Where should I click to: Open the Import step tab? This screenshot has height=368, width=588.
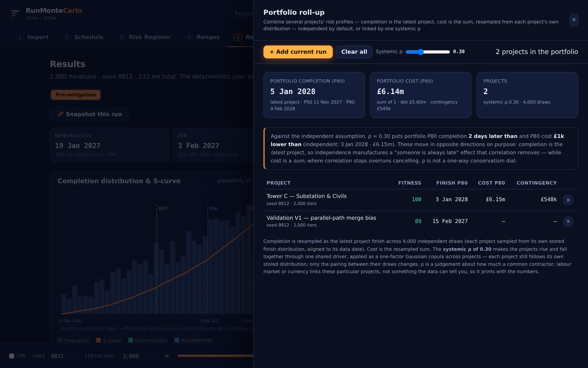click(x=32, y=37)
